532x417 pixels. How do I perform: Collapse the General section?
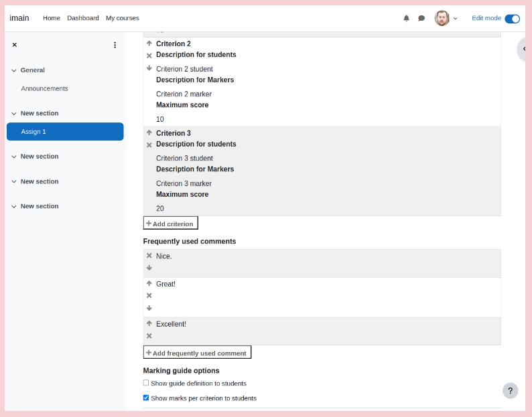(x=14, y=70)
